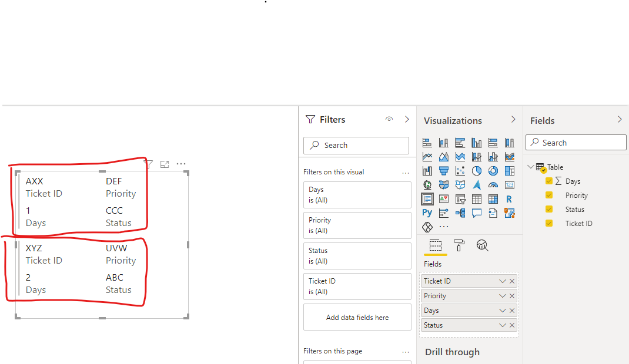629x364 pixels.
Task: Select the treemap visualization
Action: [510, 171]
